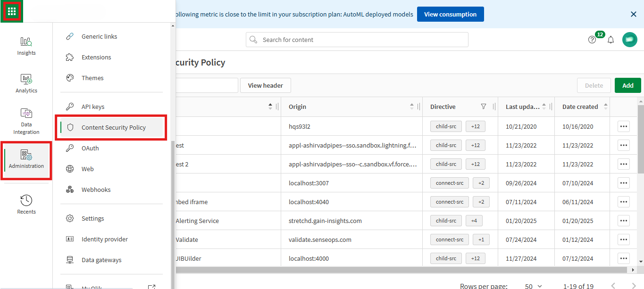Open the profile avatar menu
The height and width of the screenshot is (289, 644).
coord(629,40)
